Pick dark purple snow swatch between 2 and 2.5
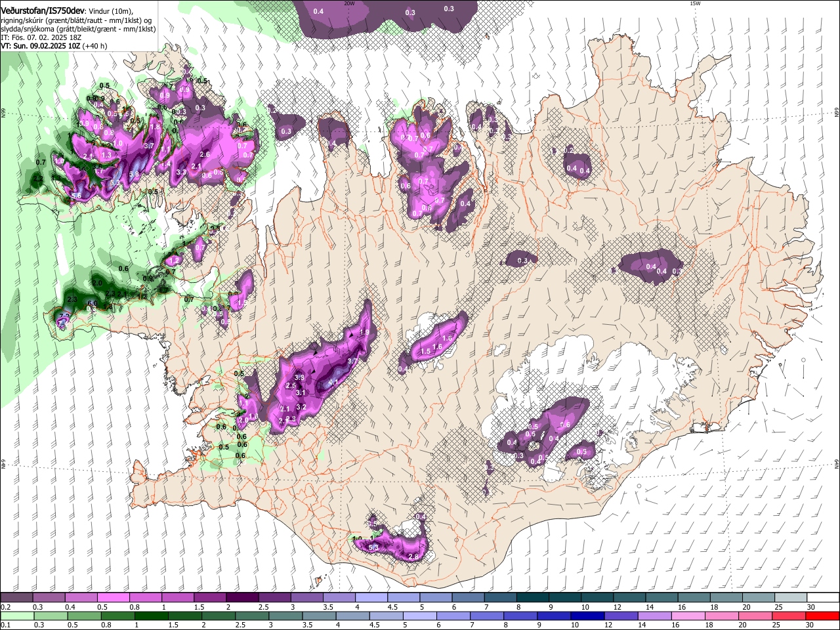 coord(241,598)
